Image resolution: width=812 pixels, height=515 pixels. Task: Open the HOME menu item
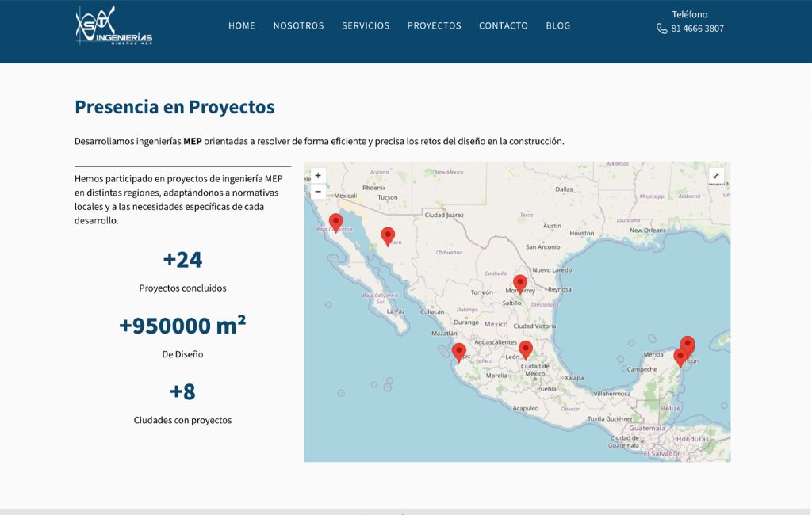pos(242,26)
